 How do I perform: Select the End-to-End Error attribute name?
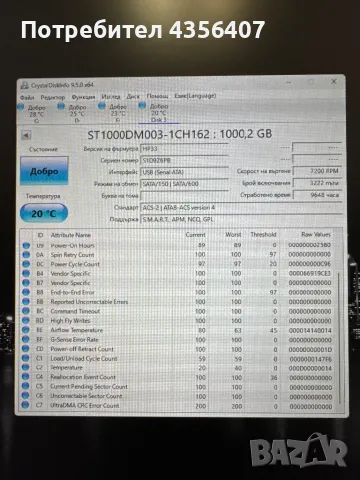click(x=73, y=292)
